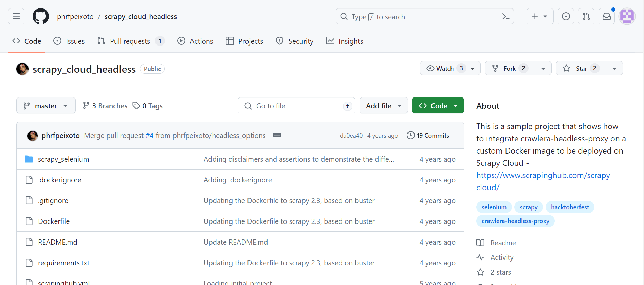Open the hamburger navigation menu

pos(16,16)
